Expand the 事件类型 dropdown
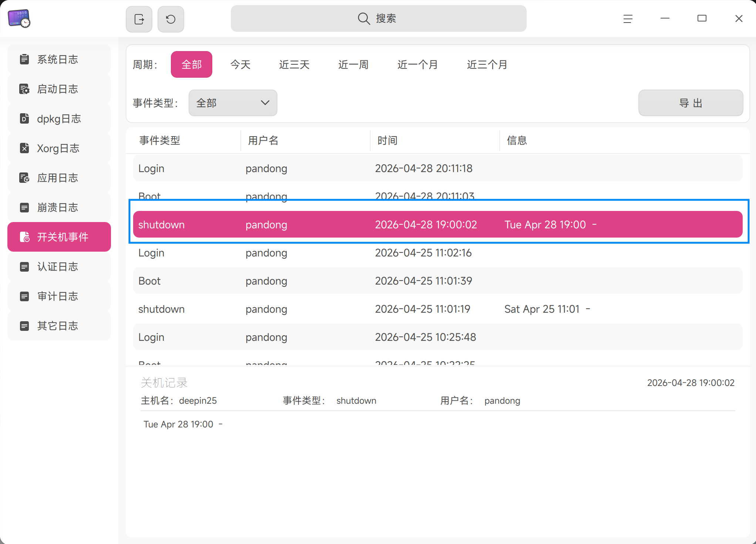This screenshot has height=544, width=756. pyautogui.click(x=233, y=103)
